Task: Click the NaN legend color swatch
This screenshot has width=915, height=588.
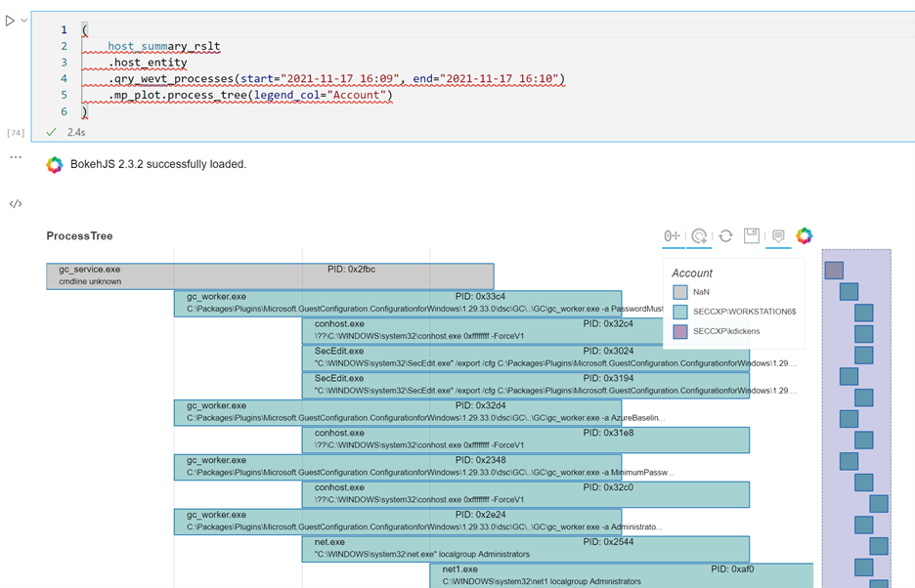Action: (x=681, y=290)
